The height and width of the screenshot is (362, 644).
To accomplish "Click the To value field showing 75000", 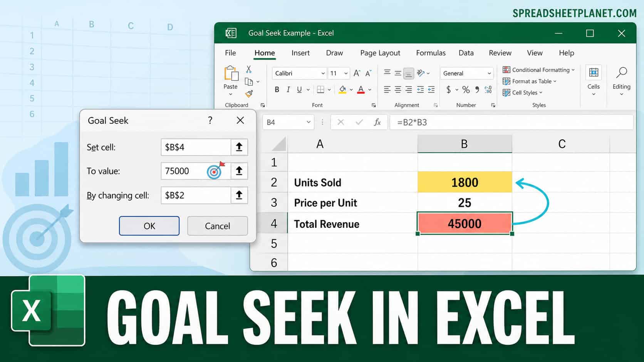I will (196, 171).
